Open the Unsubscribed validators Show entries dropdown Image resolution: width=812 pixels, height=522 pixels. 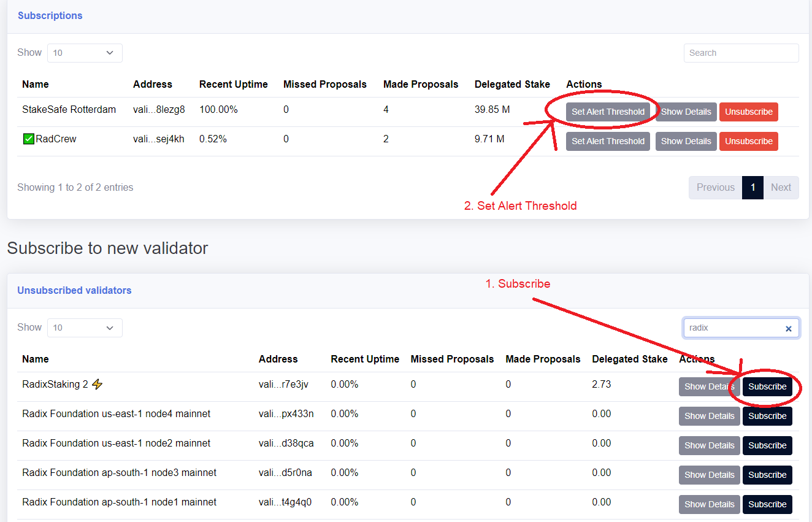(x=85, y=328)
